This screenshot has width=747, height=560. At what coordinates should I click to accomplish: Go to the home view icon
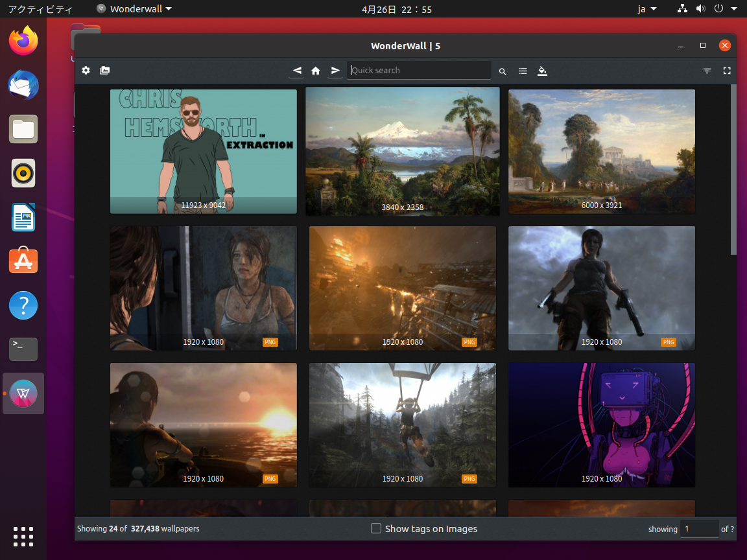point(316,71)
